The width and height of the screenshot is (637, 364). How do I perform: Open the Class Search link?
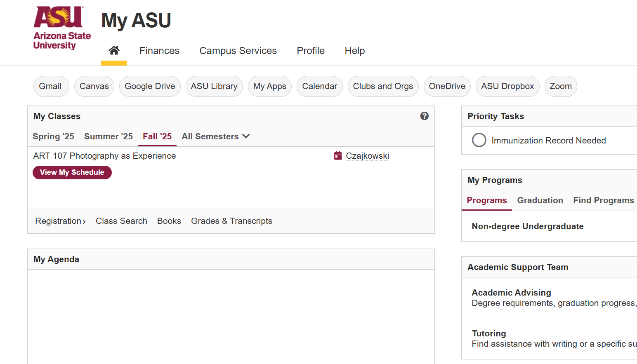[x=121, y=221]
